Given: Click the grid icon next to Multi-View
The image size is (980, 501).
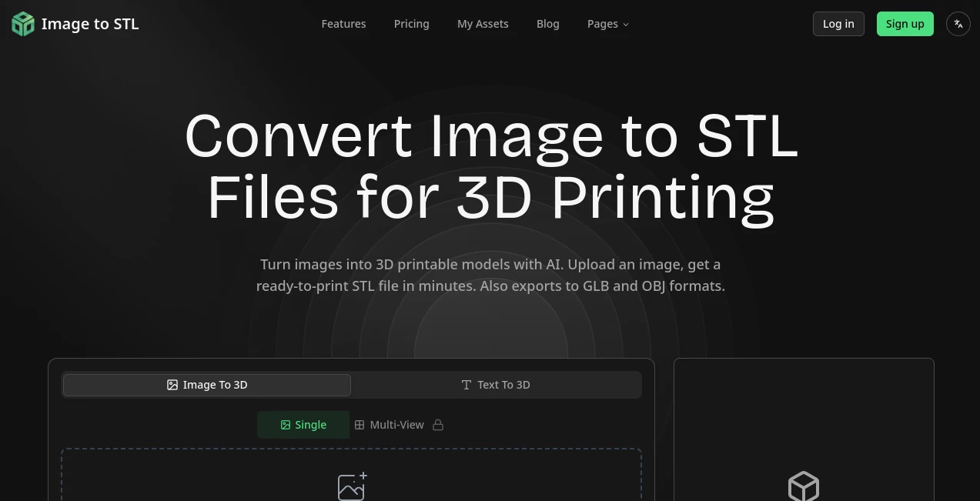Looking at the screenshot, I should (360, 425).
